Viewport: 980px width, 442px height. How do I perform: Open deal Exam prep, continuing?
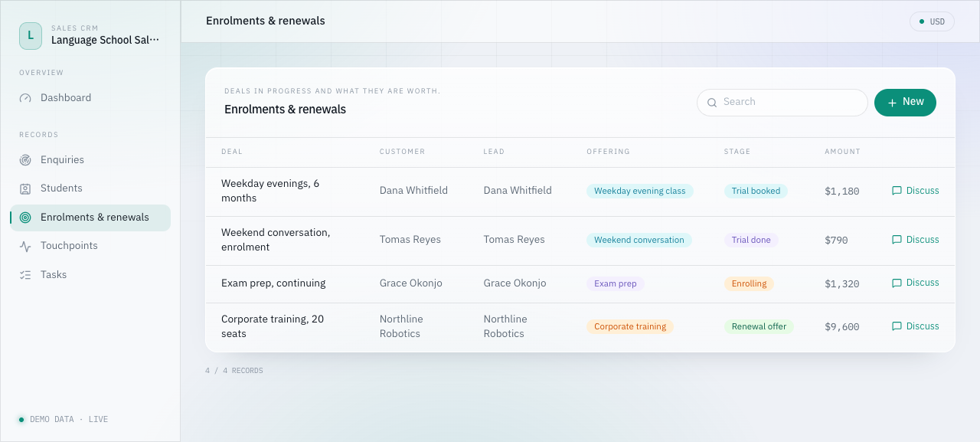[273, 283]
